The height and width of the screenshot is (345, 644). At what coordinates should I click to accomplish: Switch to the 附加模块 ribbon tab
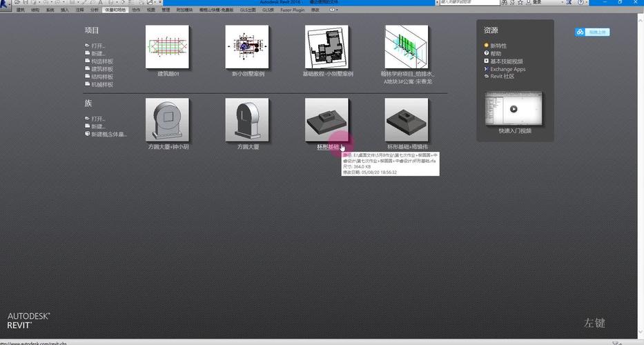pyautogui.click(x=184, y=10)
